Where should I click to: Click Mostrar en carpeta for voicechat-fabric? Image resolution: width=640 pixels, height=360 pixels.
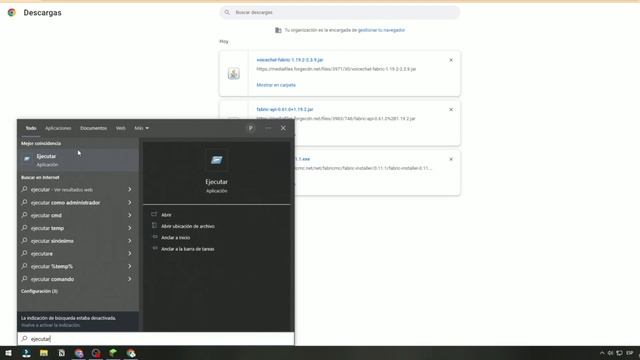(x=276, y=85)
